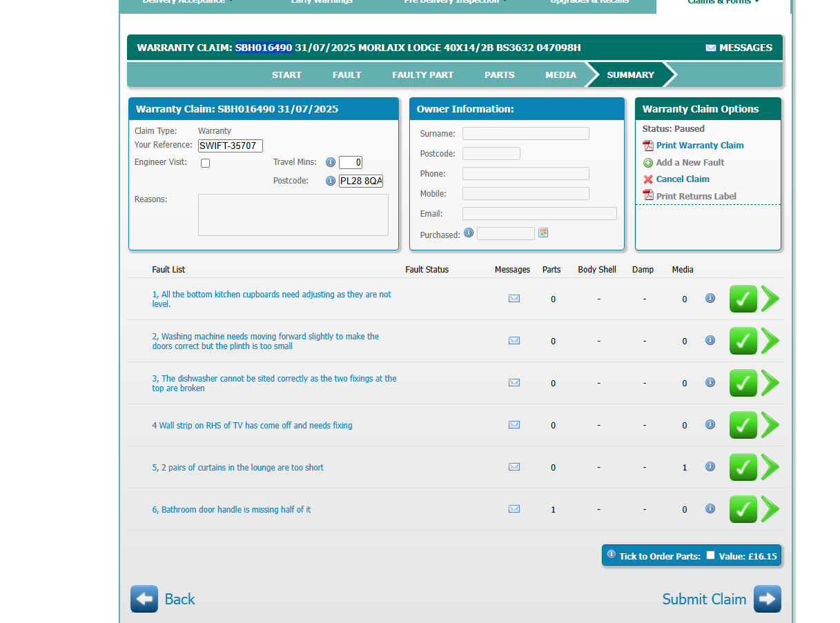
Task: Click the Your Reference input field
Action: tap(230, 146)
